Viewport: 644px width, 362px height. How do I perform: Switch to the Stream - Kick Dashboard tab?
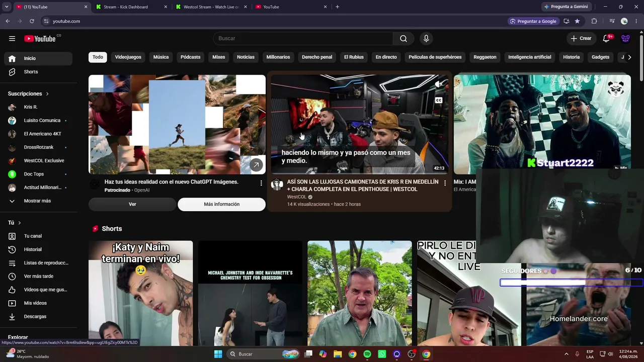click(131, 7)
